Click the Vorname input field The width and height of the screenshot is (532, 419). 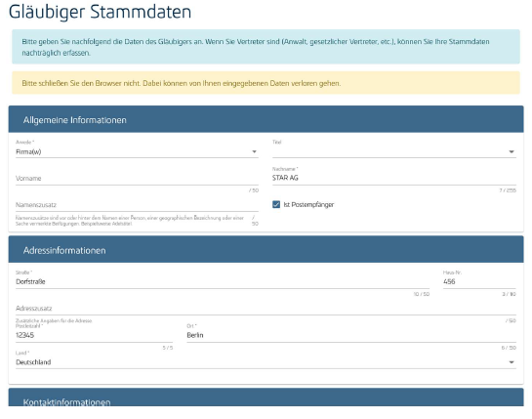point(137,179)
